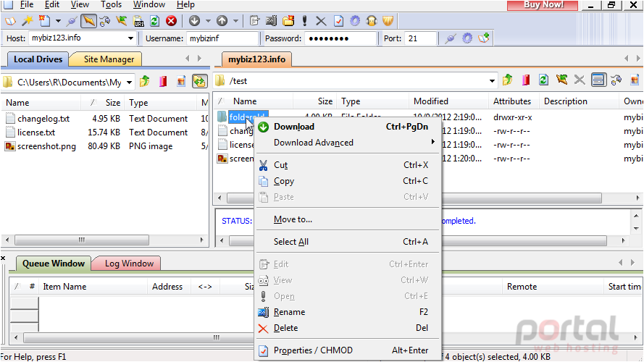Click the Upload arrow icon in main toolbar
The height and width of the screenshot is (362, 644).
point(222,20)
